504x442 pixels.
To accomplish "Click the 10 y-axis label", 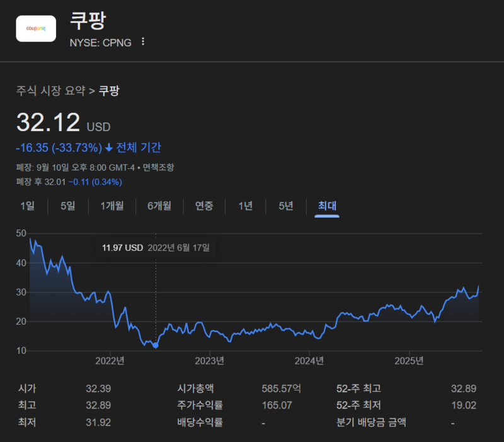I will click(x=21, y=351).
